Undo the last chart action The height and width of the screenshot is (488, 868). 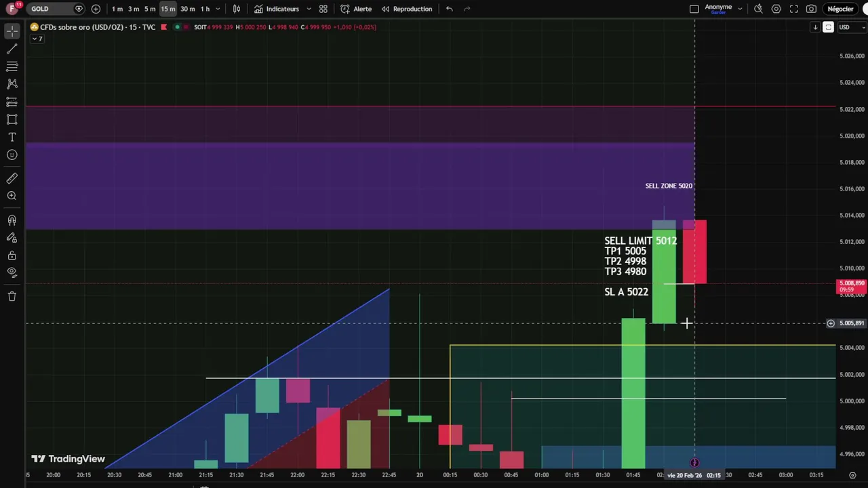pos(450,9)
